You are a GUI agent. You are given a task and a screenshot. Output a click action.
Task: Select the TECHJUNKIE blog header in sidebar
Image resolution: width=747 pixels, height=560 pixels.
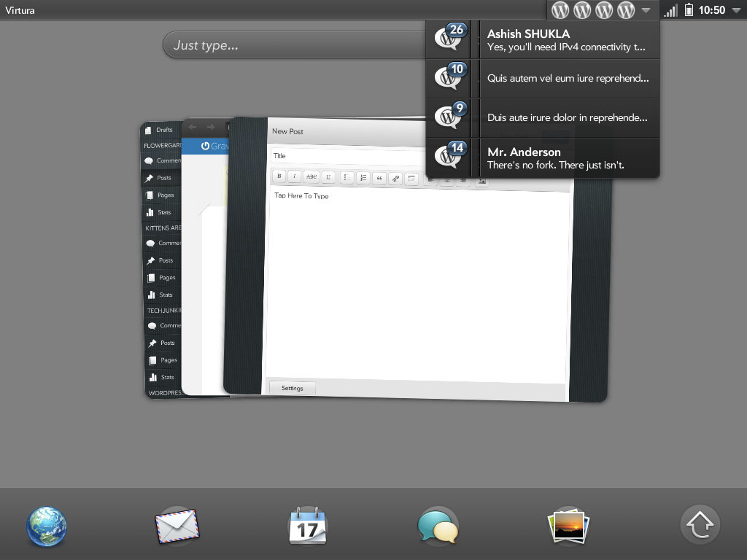164,311
